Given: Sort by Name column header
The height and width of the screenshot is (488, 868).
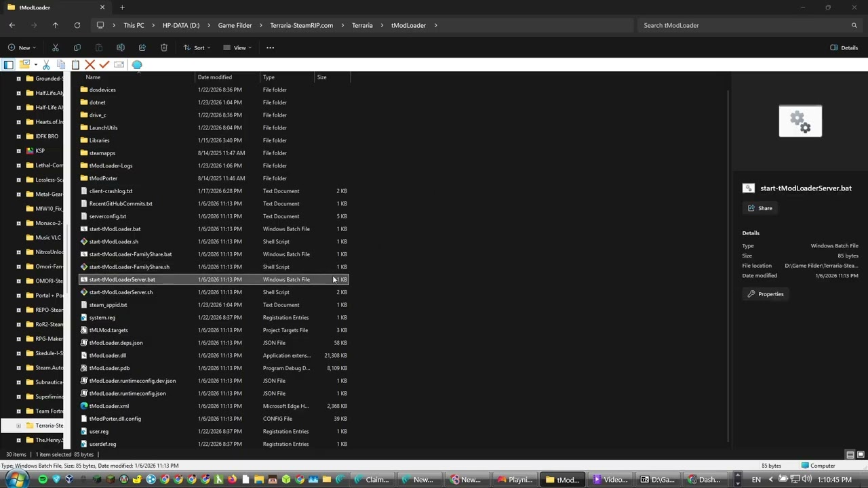Looking at the screenshot, I should [x=137, y=77].
